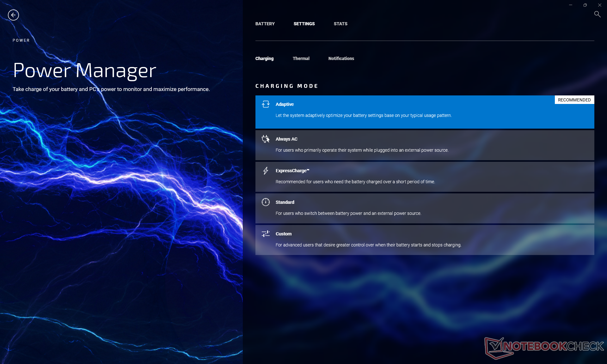This screenshot has width=607, height=364.
Task: Open the STATS tab
Action: point(340,24)
